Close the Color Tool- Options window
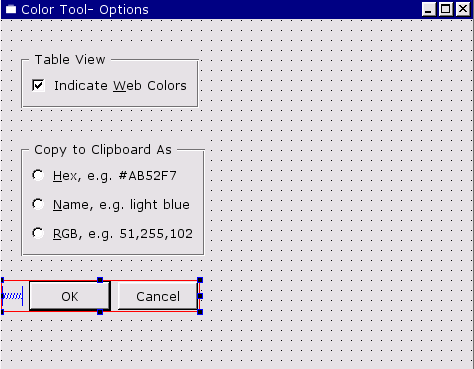 coord(463,9)
